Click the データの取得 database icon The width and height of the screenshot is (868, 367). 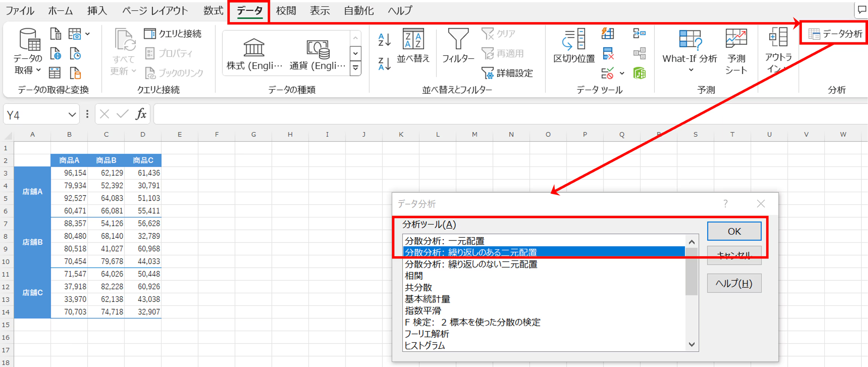click(x=29, y=40)
